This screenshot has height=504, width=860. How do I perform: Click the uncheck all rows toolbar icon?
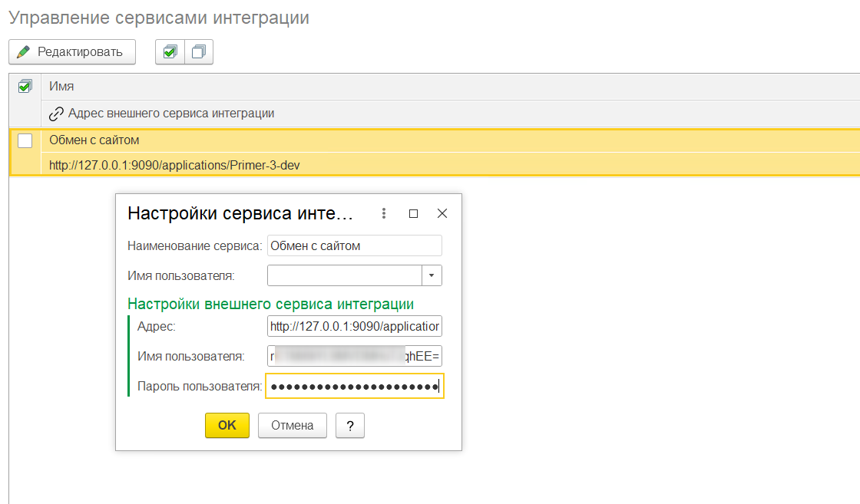199,52
